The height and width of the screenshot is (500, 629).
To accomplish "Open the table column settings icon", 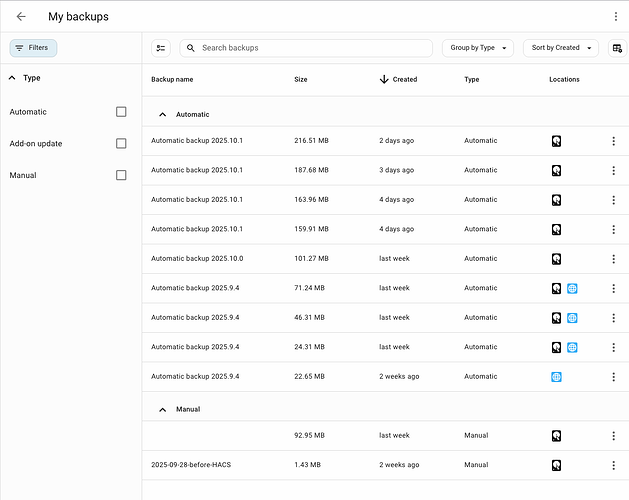I will click(615, 48).
